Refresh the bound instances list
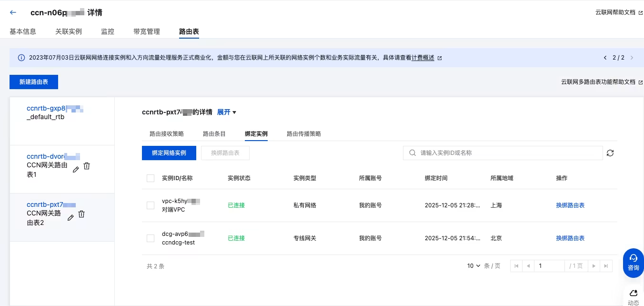Image resolution: width=644 pixels, height=306 pixels. pyautogui.click(x=610, y=153)
